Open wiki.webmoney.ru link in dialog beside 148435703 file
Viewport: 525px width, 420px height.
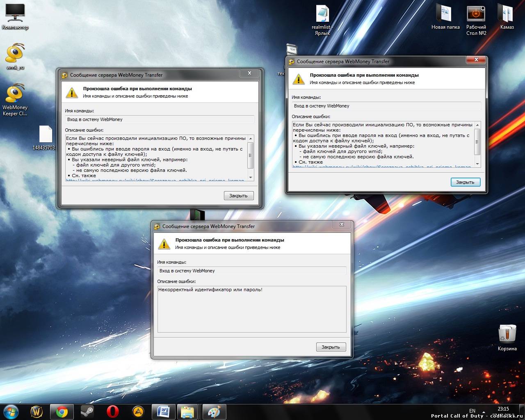point(155,180)
